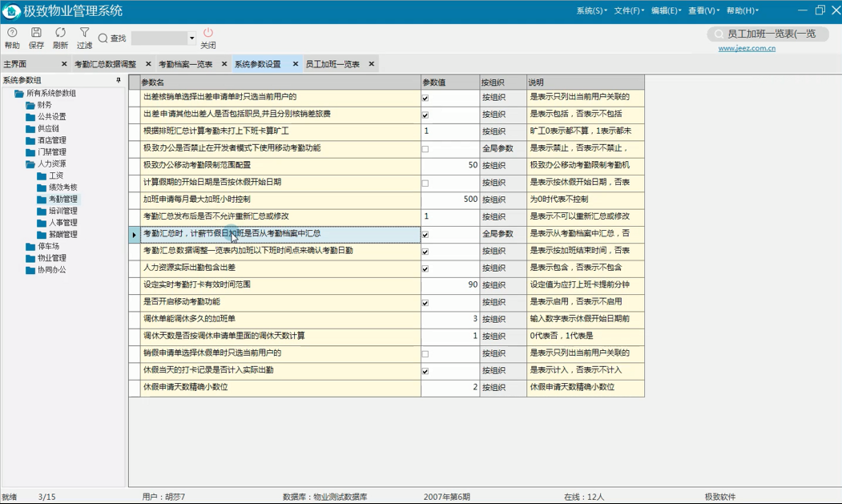Toggle checkbox for 计算假期的开始日期是否按休假开始日期
Image resolution: width=842 pixels, height=504 pixels.
[x=425, y=183]
